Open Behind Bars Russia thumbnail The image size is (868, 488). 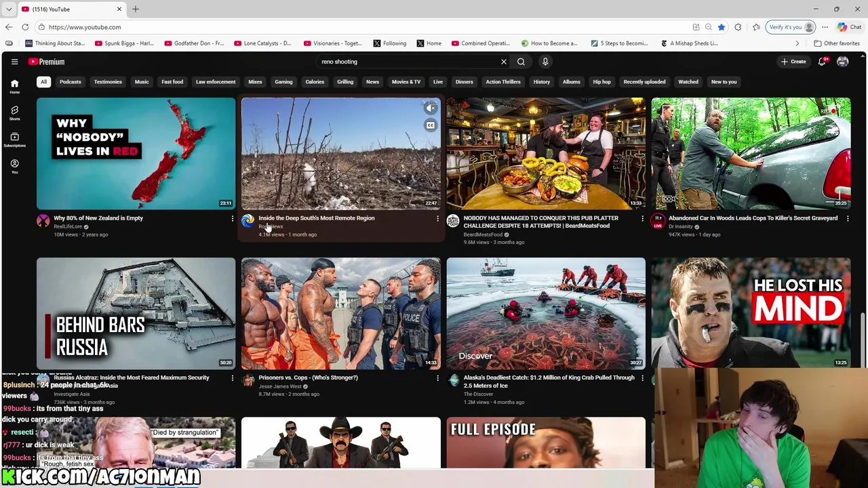[x=136, y=313]
